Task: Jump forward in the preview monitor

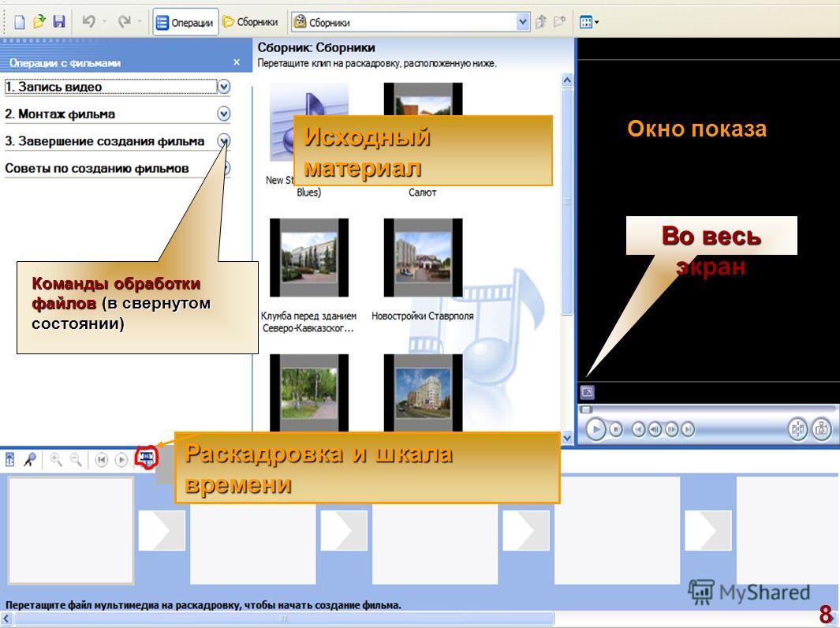Action: [x=688, y=429]
